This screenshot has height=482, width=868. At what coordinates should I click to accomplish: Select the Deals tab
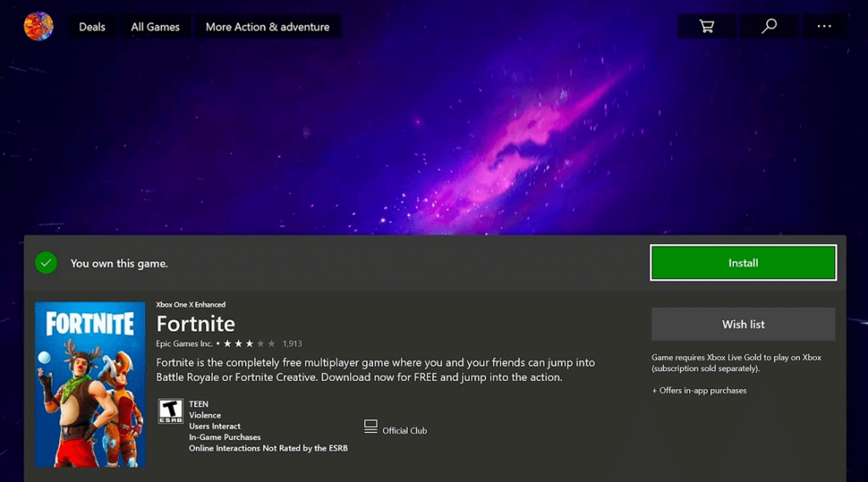point(92,26)
